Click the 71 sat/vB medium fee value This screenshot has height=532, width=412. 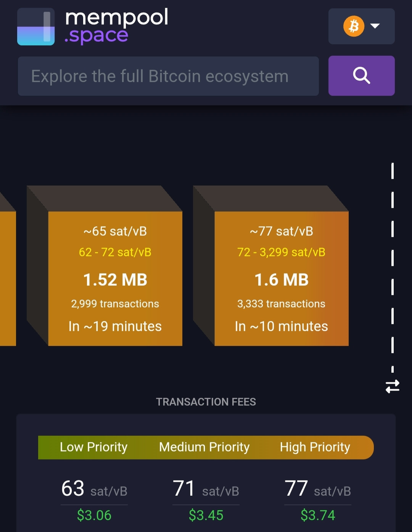pos(206,489)
